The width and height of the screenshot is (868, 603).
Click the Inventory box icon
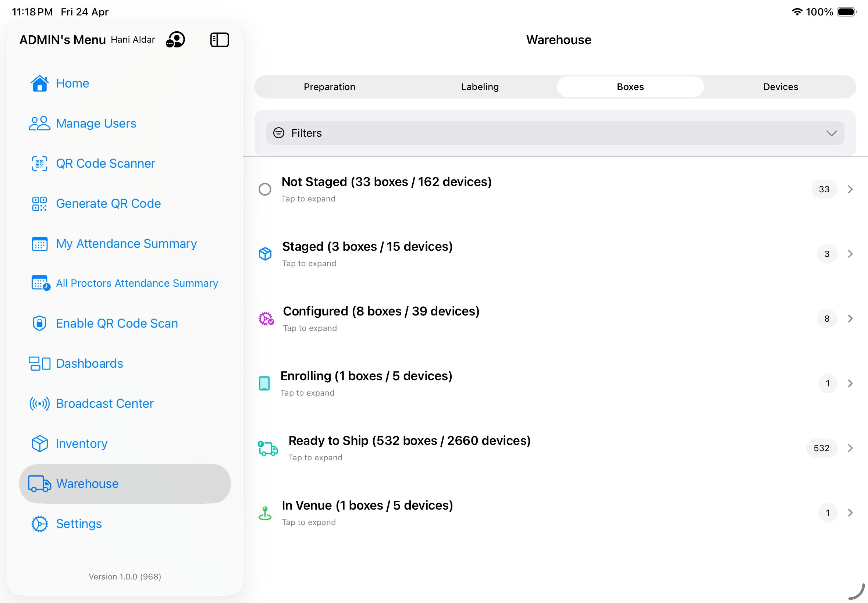39,443
